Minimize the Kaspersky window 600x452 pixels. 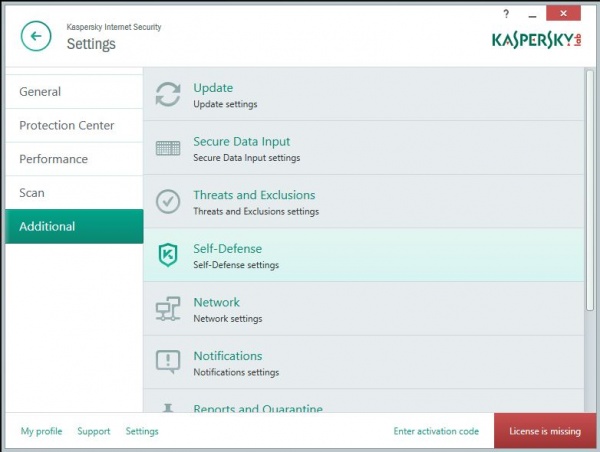click(532, 15)
